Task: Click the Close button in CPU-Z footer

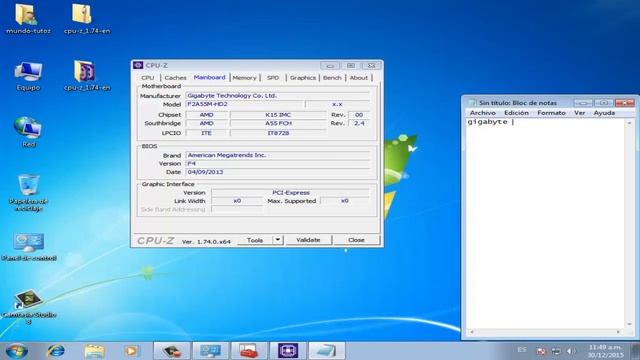Action: (x=356, y=240)
